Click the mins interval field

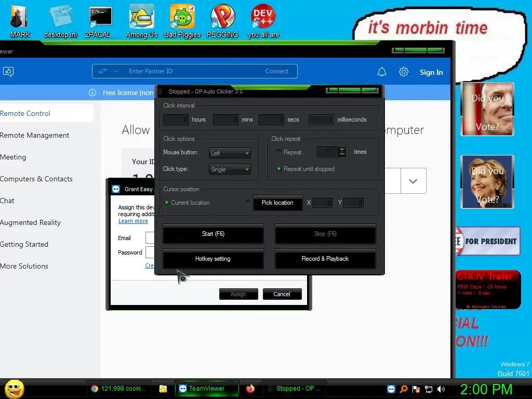click(225, 119)
